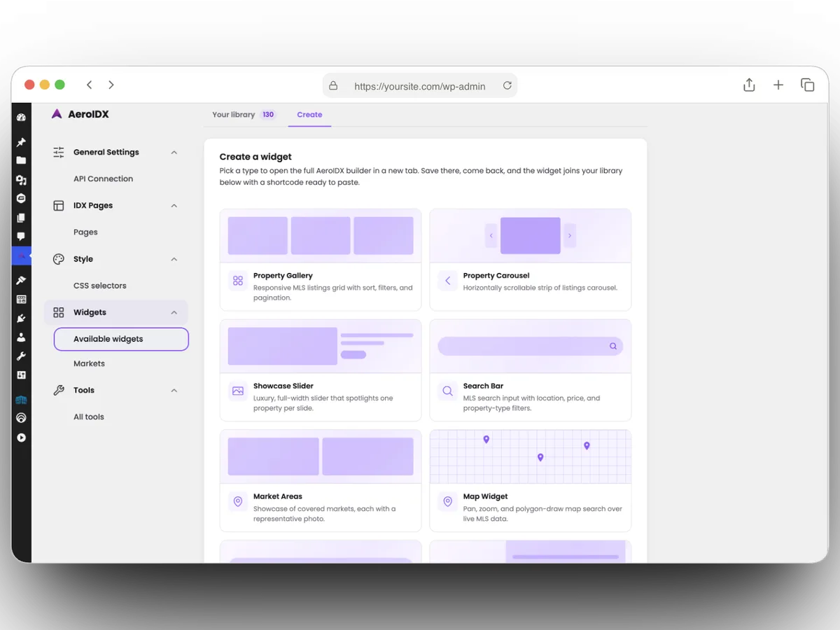Click the General Settings sliders icon
This screenshot has width=840, height=630.
(x=59, y=152)
